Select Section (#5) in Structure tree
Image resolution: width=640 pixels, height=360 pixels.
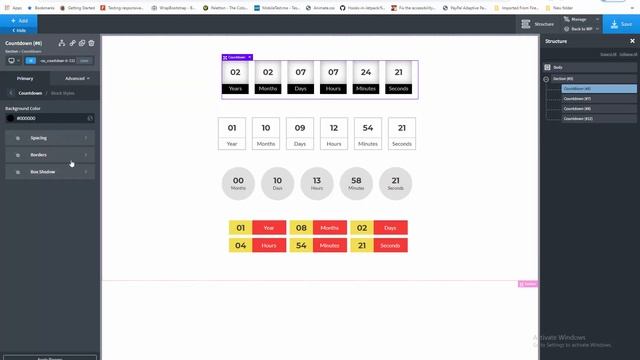[x=594, y=79]
